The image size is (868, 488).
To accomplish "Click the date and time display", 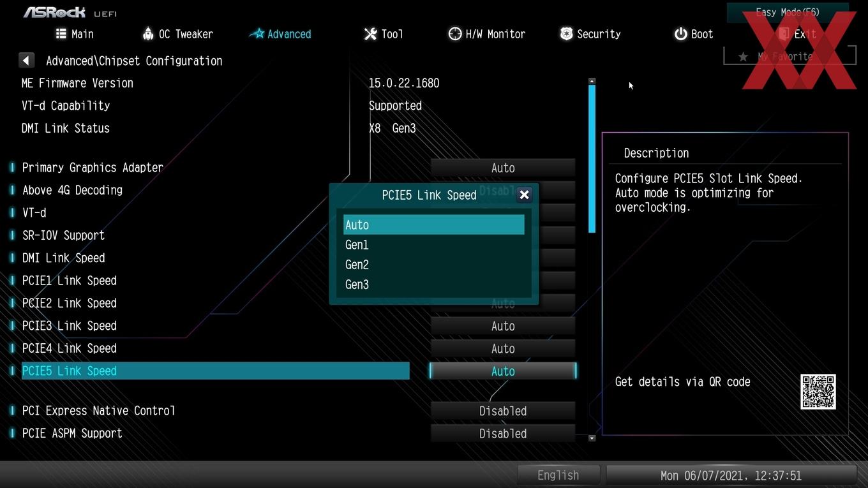I will (731, 475).
